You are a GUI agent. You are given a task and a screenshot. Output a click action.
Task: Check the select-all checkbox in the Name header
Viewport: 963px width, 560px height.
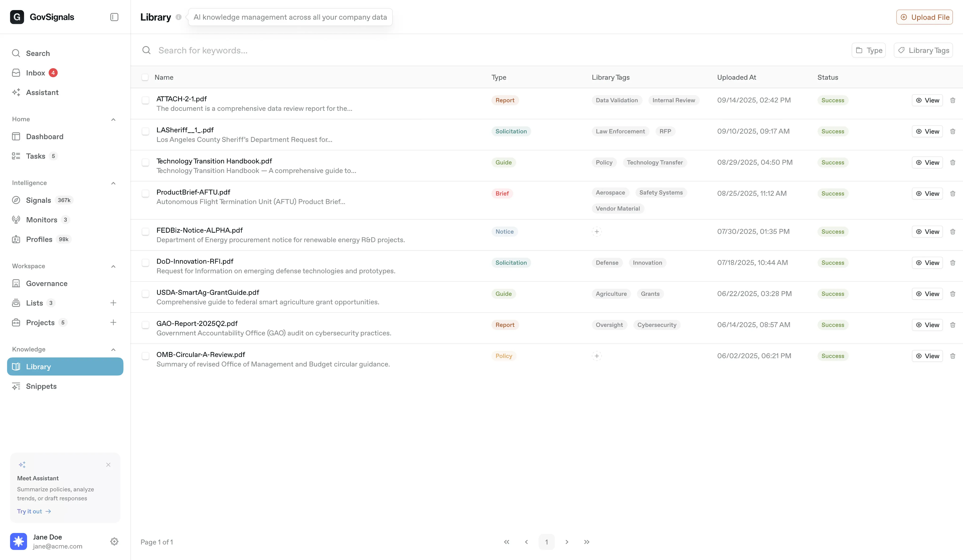[x=145, y=77]
